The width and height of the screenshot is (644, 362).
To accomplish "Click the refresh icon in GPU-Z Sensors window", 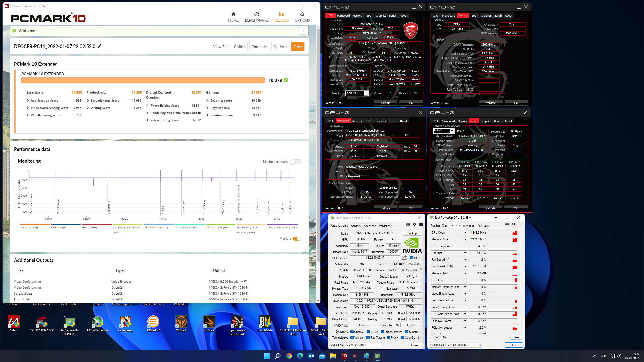I will (514, 224).
